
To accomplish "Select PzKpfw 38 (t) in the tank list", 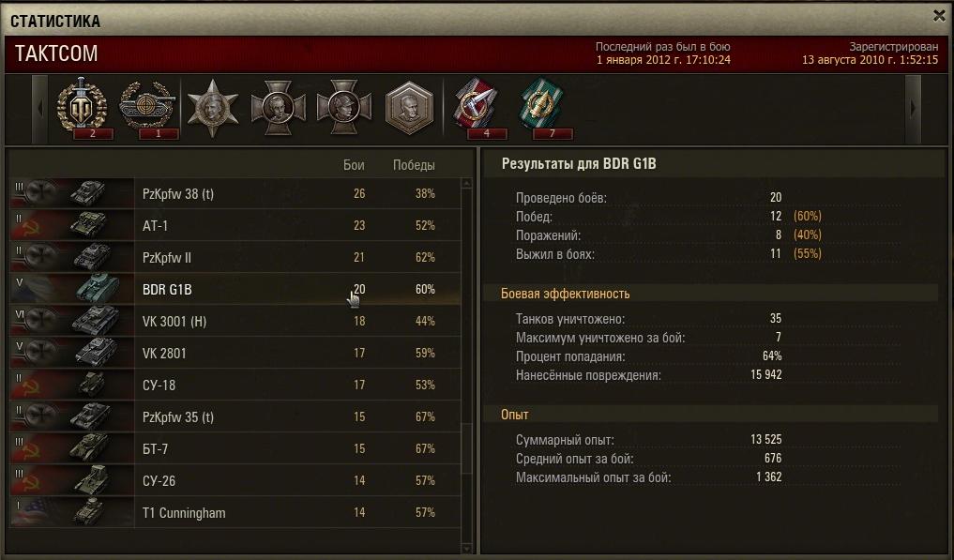I will click(x=235, y=193).
